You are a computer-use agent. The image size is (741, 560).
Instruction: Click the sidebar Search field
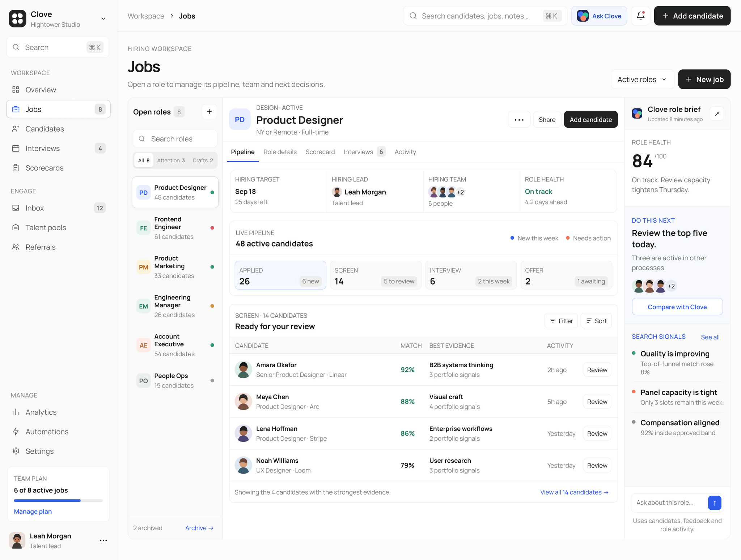[58, 47]
